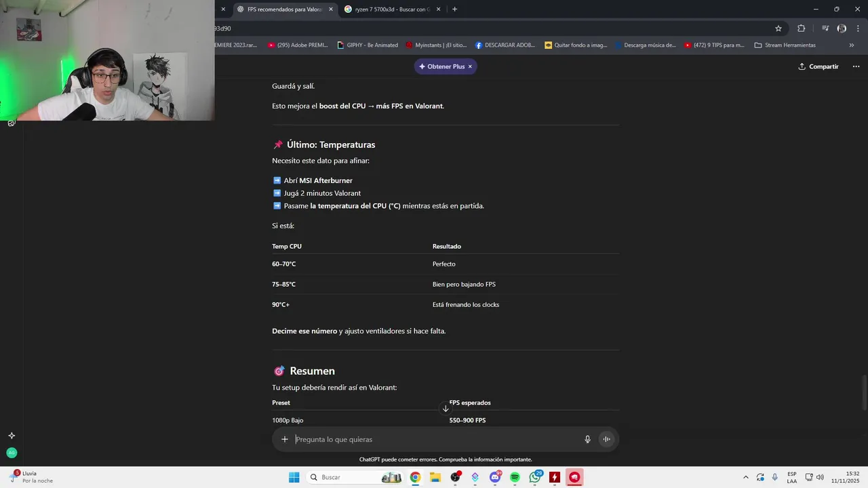Click the plus attach button in composer
The width and height of the screenshot is (868, 488).
(x=285, y=439)
